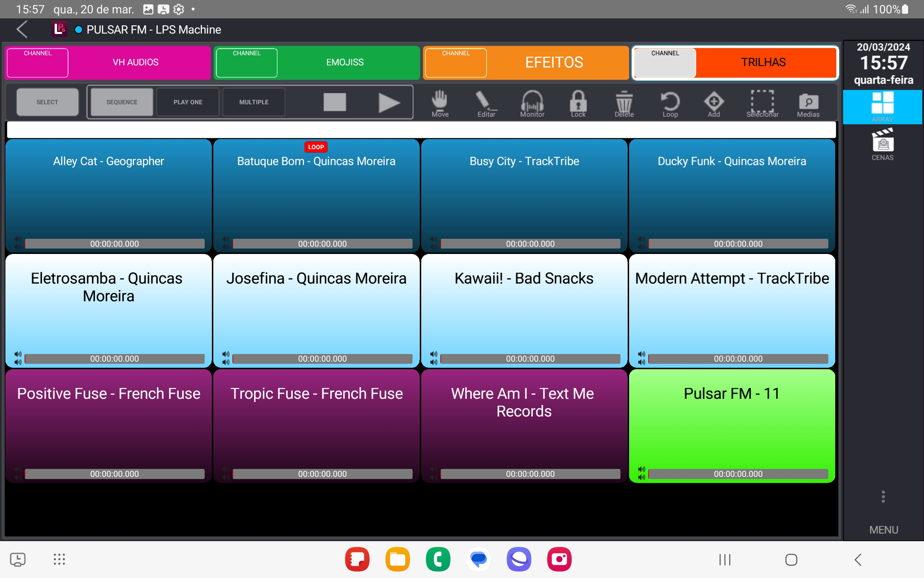Trigger the Batuque Bom - Quincas Moreira pad
924x578 pixels.
(316, 195)
